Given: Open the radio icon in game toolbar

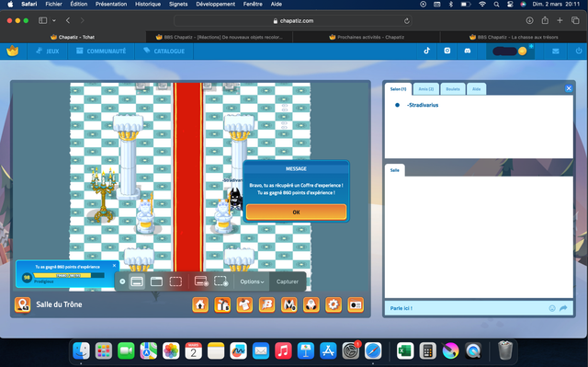Looking at the screenshot, I should pyautogui.click(x=356, y=304).
